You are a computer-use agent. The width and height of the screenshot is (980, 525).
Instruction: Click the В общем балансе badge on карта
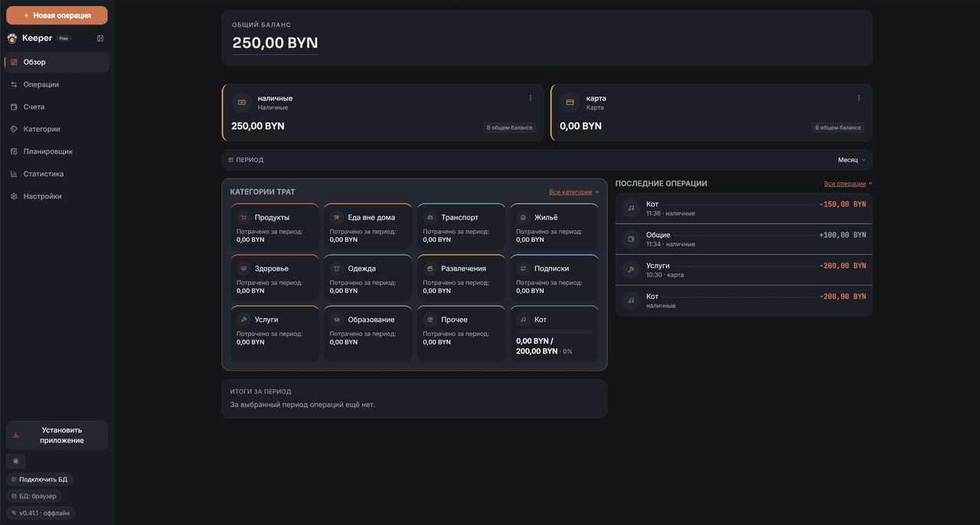(x=838, y=128)
